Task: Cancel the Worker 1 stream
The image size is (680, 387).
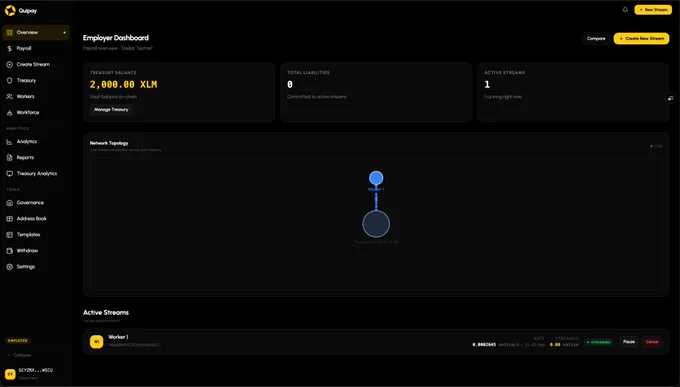Action: point(652,342)
